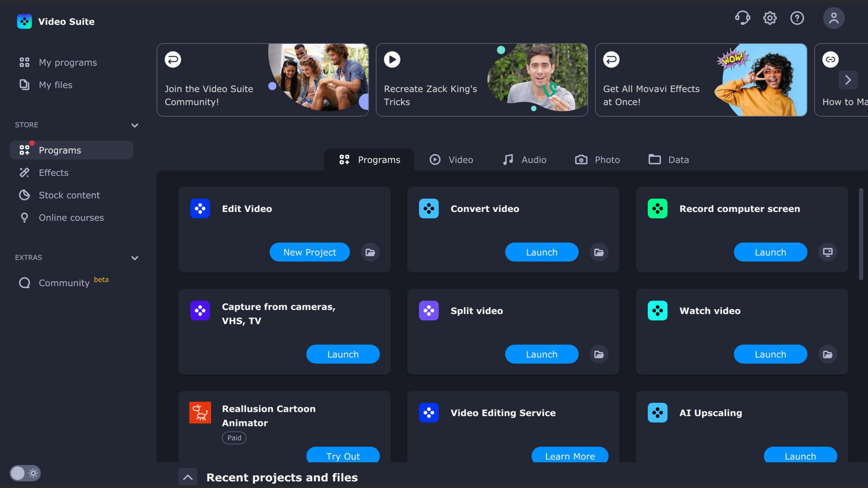Viewport: 868px width, 488px height.
Task: Open file folder icon for Edit Video
Action: point(370,252)
